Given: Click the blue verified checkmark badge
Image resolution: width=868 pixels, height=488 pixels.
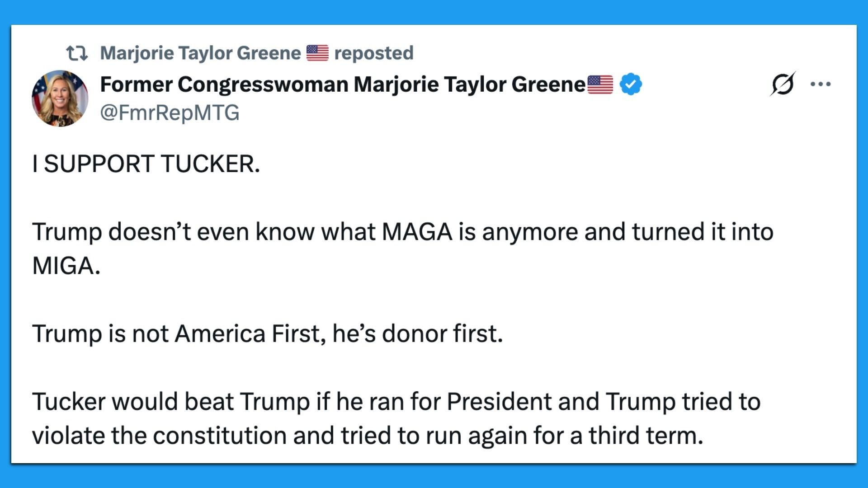Looking at the screenshot, I should 631,83.
